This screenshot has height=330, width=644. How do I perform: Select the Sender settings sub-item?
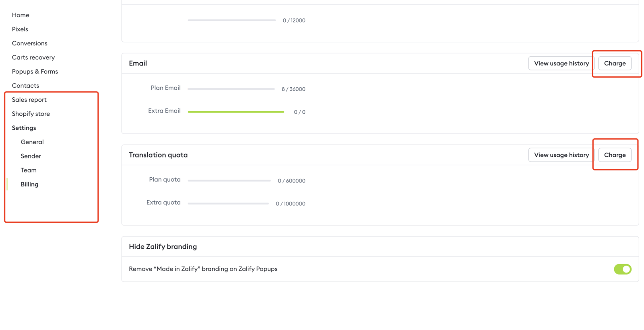click(x=31, y=156)
